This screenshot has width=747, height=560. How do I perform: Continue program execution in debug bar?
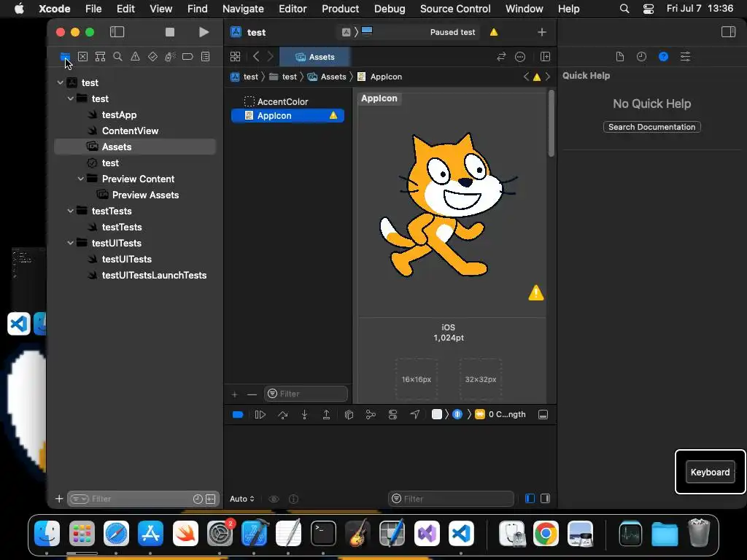click(x=260, y=415)
